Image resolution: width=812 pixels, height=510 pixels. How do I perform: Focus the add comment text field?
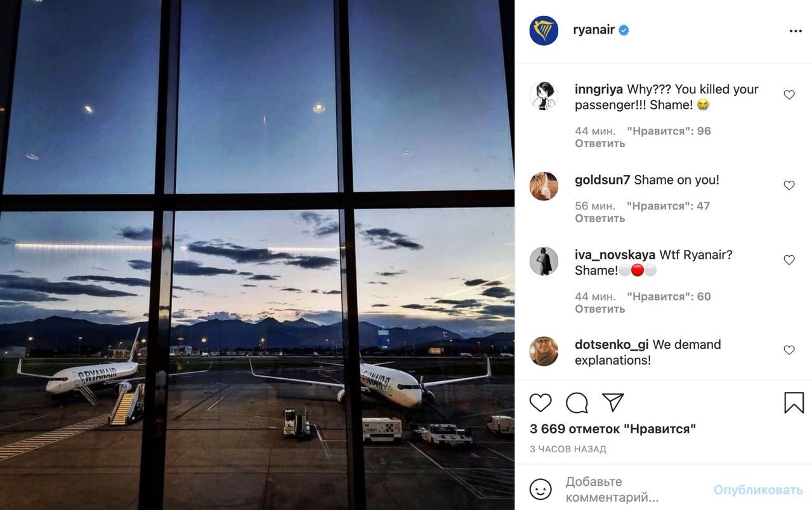pyautogui.click(x=633, y=490)
